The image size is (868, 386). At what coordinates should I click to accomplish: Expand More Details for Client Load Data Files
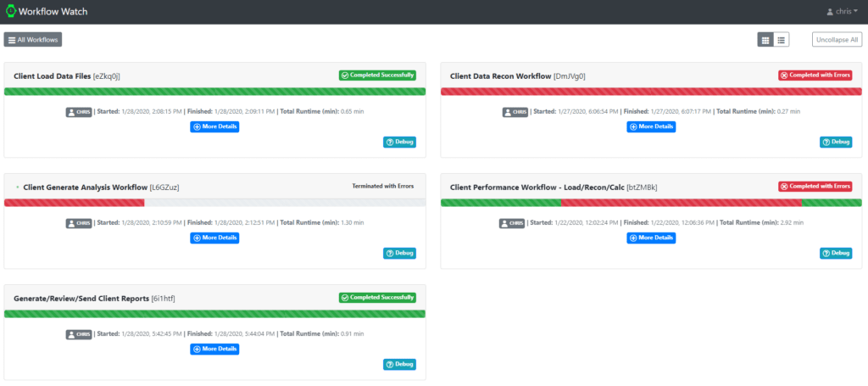point(214,126)
